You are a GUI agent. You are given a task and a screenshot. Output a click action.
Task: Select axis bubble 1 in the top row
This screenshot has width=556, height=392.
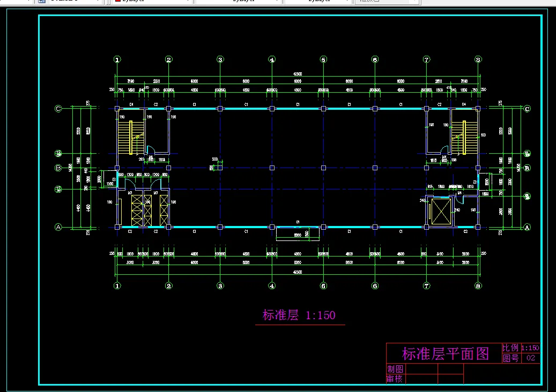(117, 59)
